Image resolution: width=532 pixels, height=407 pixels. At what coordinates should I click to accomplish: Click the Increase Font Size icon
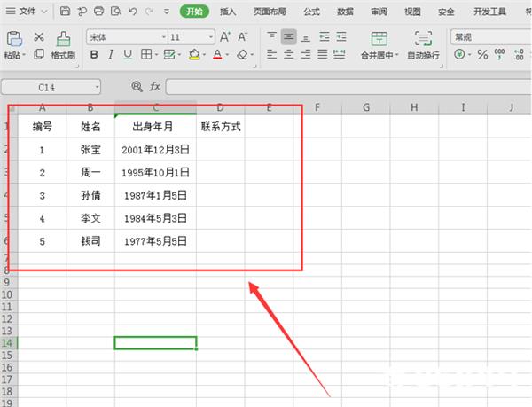[225, 36]
